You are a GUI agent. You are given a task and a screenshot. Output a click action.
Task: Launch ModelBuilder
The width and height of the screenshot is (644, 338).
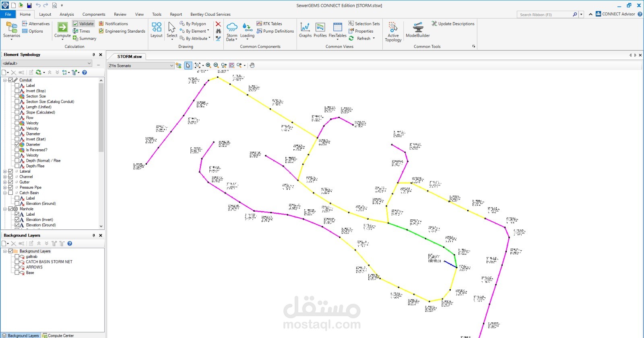[418, 30]
